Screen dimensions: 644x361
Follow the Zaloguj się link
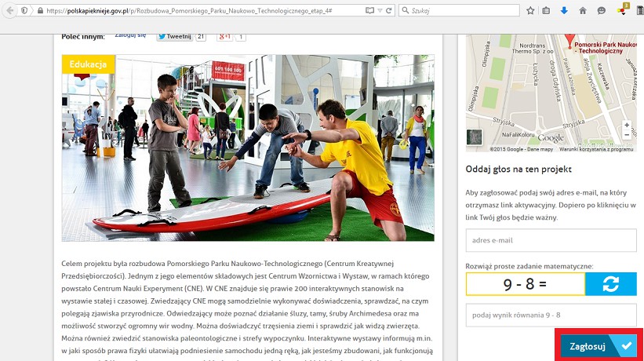pyautogui.click(x=130, y=35)
